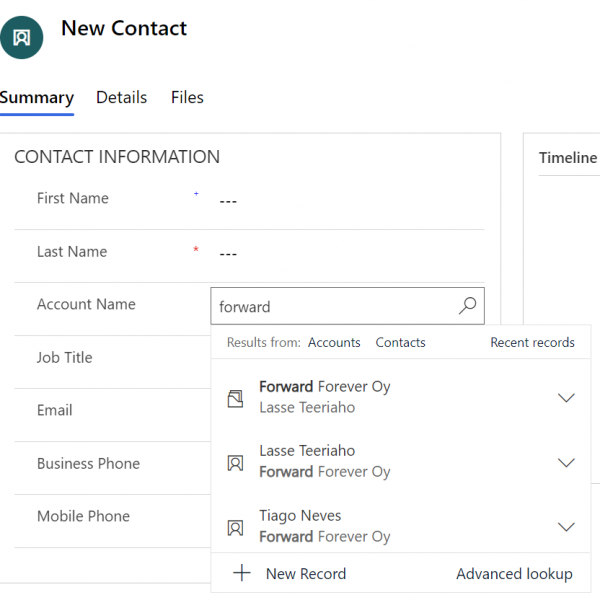Click the Job Title label
Image resolution: width=600 pixels, height=600 pixels.
pyautogui.click(x=65, y=357)
